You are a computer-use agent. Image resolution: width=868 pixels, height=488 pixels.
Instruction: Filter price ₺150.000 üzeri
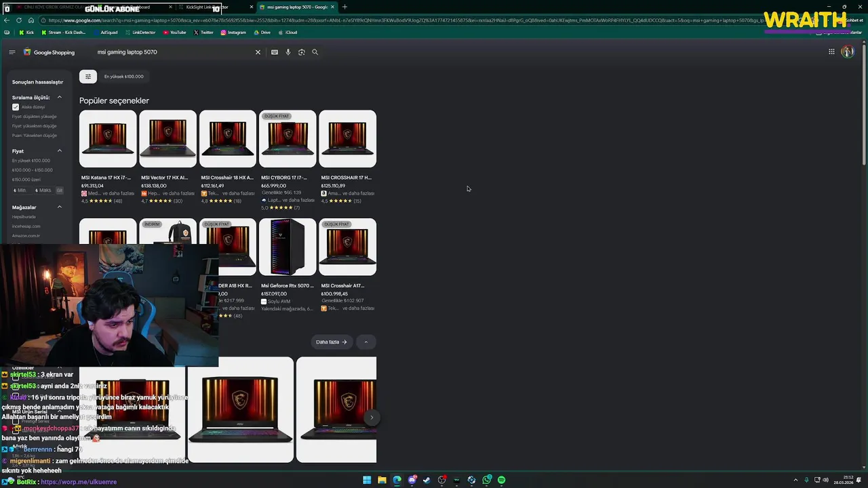point(26,180)
